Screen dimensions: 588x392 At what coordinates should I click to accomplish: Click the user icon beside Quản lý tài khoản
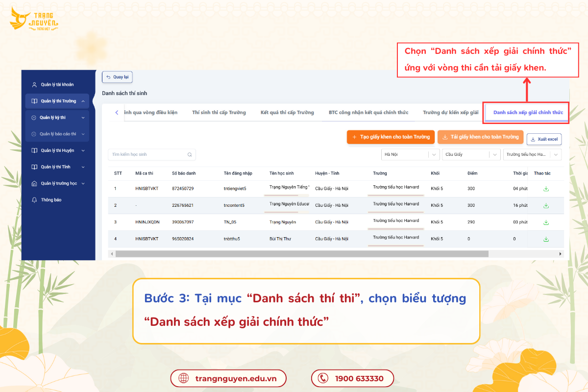coord(34,85)
